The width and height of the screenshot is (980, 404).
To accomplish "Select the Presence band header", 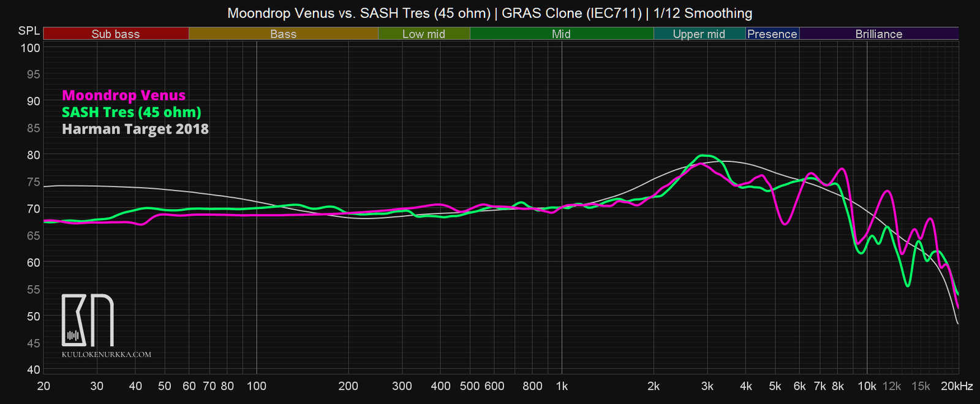I will tap(772, 34).
